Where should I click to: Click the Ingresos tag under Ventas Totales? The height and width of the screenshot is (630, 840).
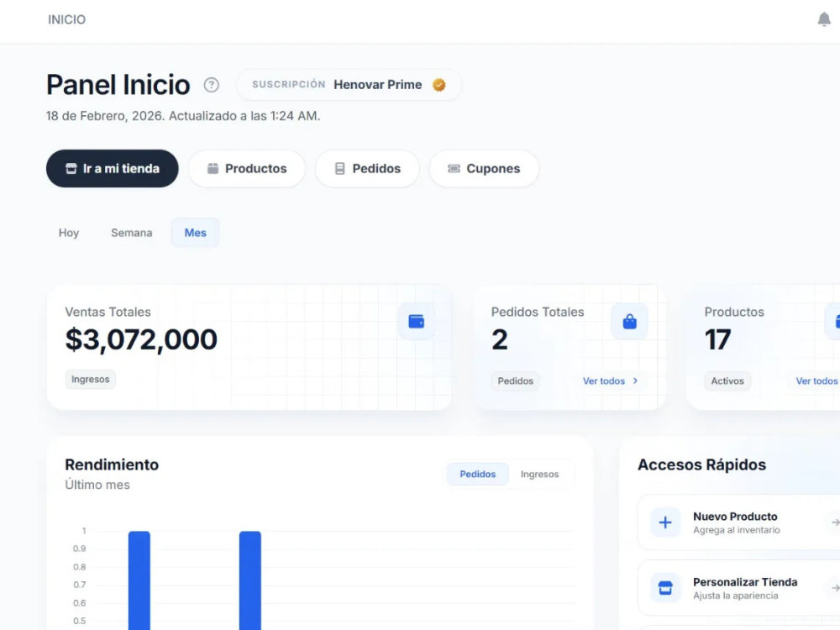coord(90,380)
